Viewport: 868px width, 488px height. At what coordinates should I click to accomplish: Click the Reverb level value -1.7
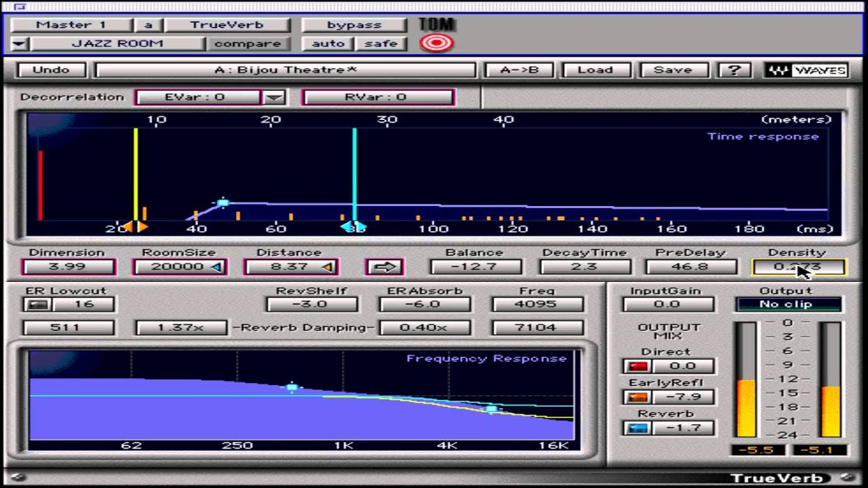pos(682,428)
